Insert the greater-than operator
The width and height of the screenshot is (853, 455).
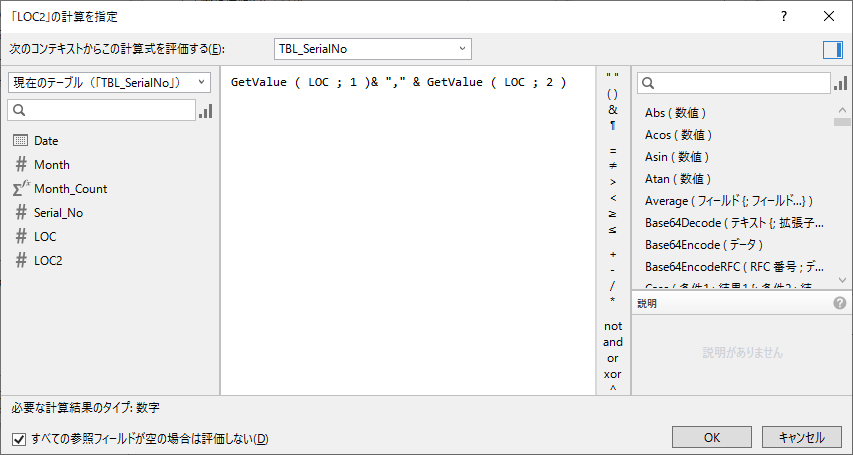tap(613, 182)
